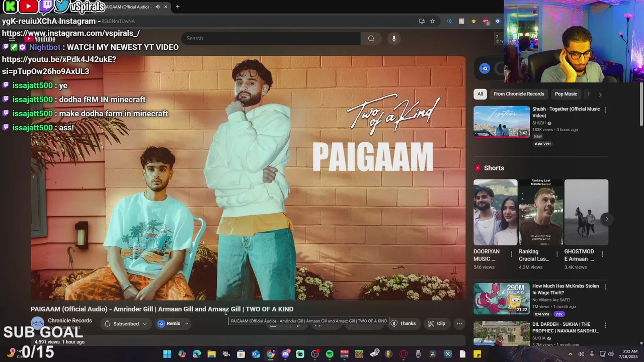
Task: Open File Explorer from the taskbar
Action: (x=211, y=354)
